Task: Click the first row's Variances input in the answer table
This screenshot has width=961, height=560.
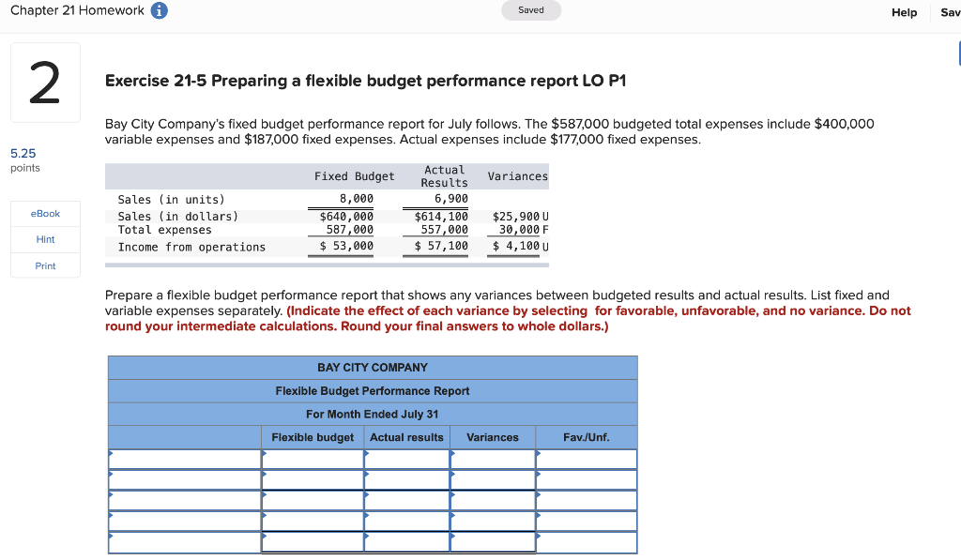Action: (x=493, y=459)
